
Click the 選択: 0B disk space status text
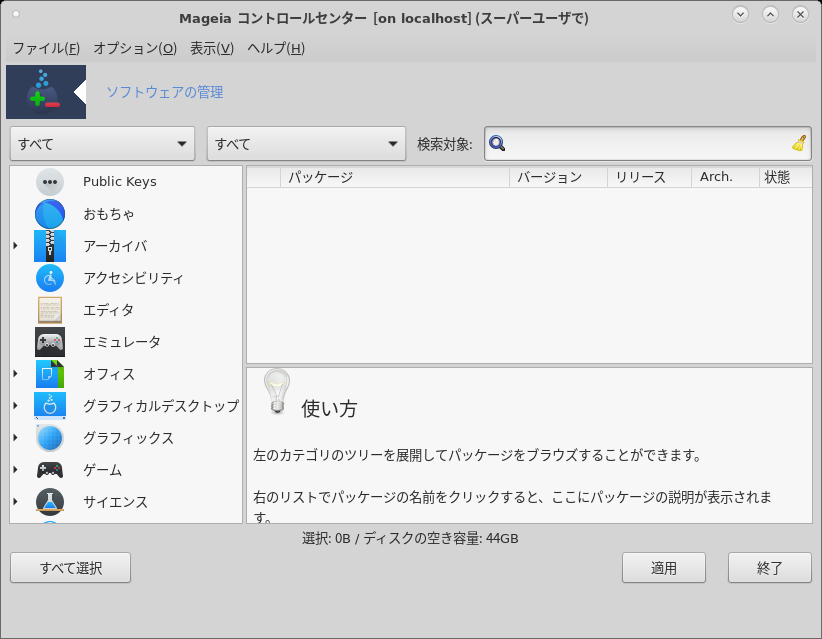tap(410, 538)
